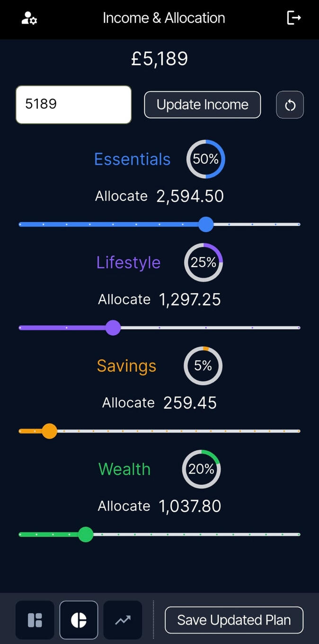
Task: Click the Essentials category label
Action: click(x=132, y=159)
